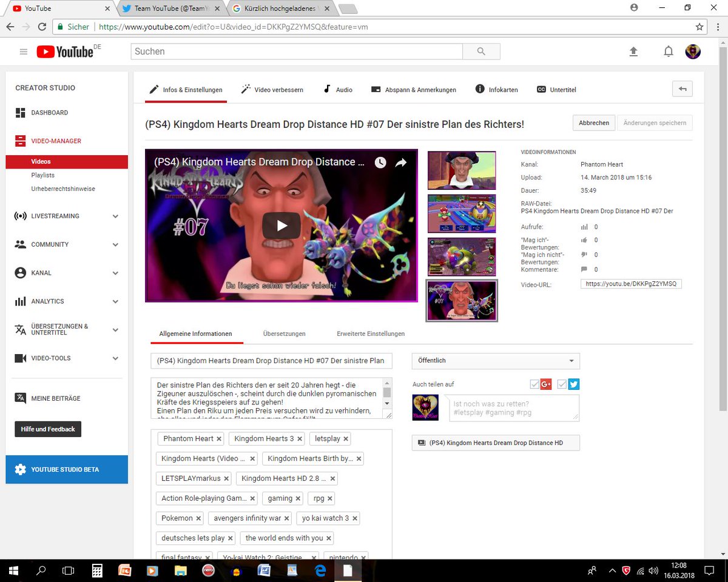Screen dimensions: 728x582
Task: Play the video preview
Action: [x=281, y=226]
